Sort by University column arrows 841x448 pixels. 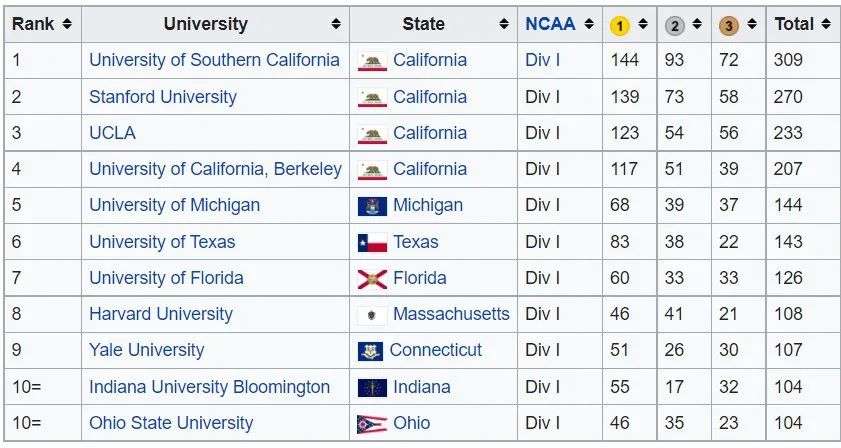(x=336, y=24)
